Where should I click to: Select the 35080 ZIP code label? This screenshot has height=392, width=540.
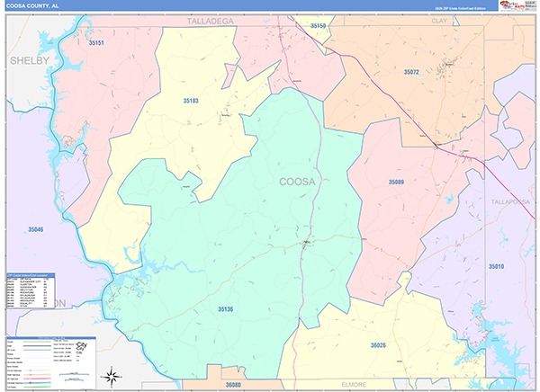tap(233, 385)
